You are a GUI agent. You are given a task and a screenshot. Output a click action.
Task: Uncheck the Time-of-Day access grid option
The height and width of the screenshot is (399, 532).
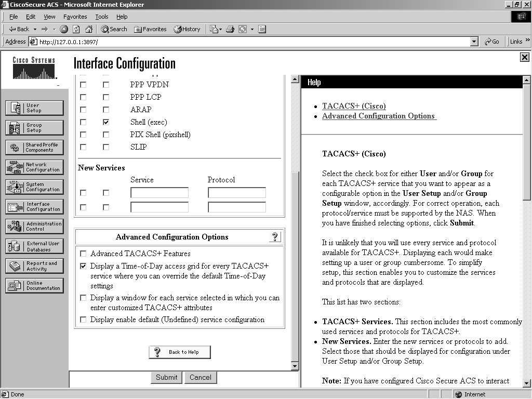83,266
